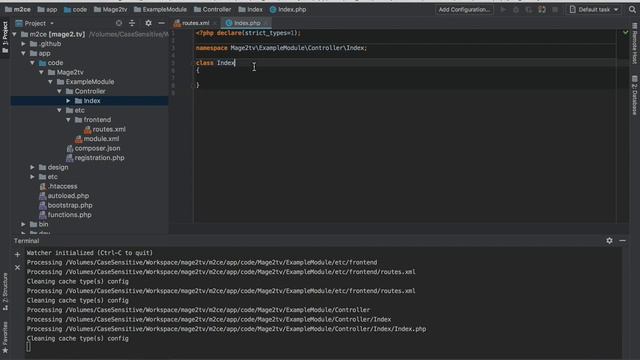Collapse the code folder arrow
This screenshot has height=360, width=640.
click(x=33, y=63)
